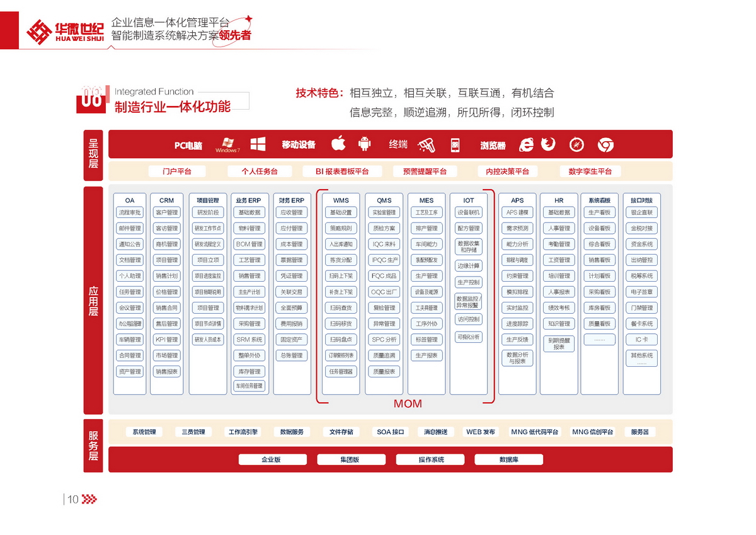Click the red arrows next to page number 10

click(x=89, y=500)
